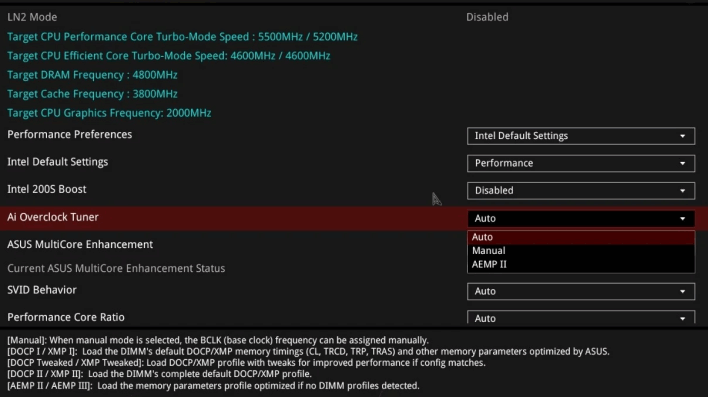Click the Performance Core Turbo-Mode Speed line

[x=182, y=37]
